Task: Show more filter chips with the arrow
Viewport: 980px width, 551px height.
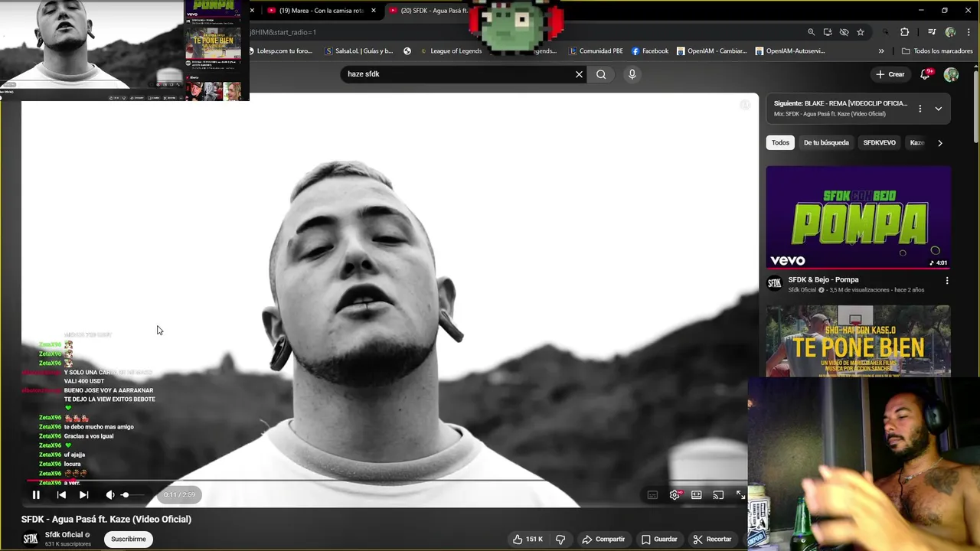Action: [940, 142]
